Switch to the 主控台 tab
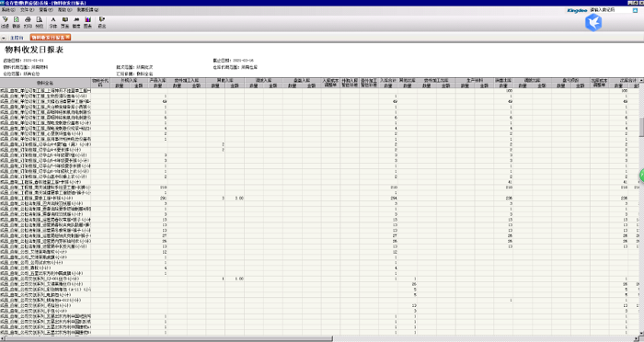Image resolution: width=644 pixels, height=342 pixels. (x=17, y=38)
